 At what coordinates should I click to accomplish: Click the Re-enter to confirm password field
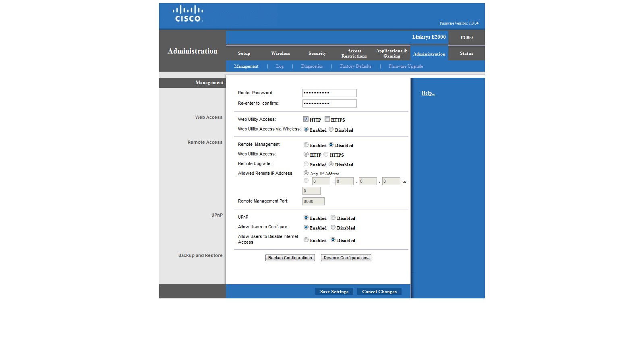coord(329,103)
